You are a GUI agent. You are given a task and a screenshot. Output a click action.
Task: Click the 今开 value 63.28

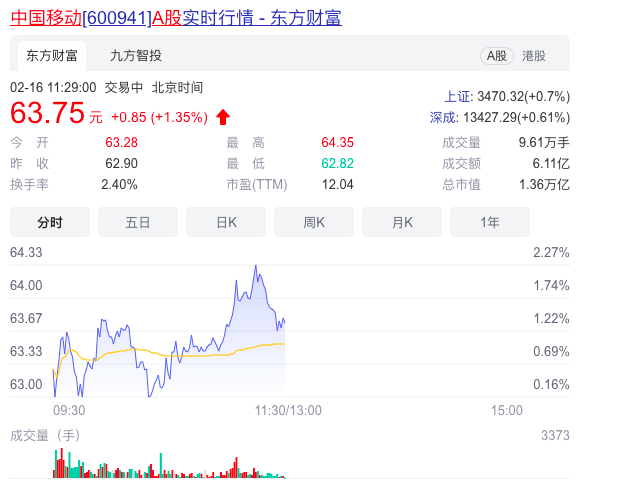point(121,142)
